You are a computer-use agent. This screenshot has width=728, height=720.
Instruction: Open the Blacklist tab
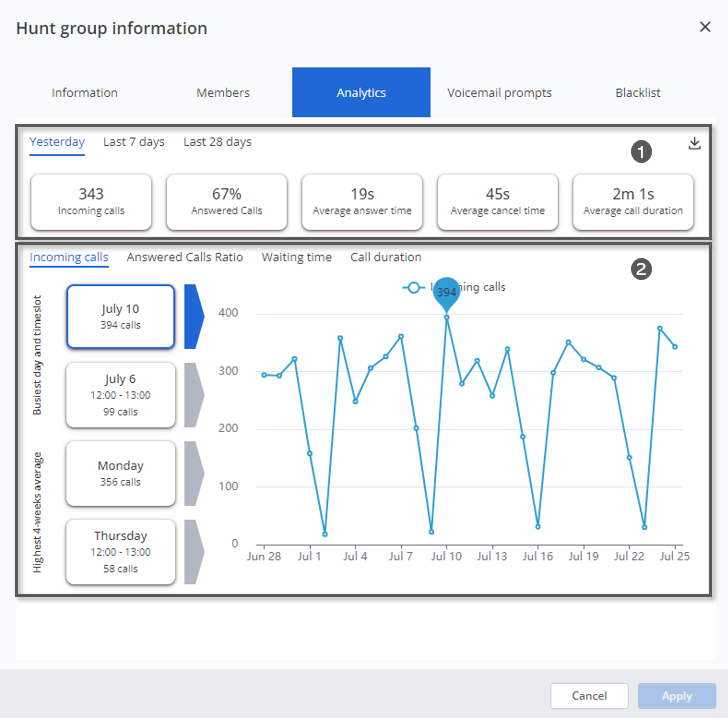pos(638,93)
